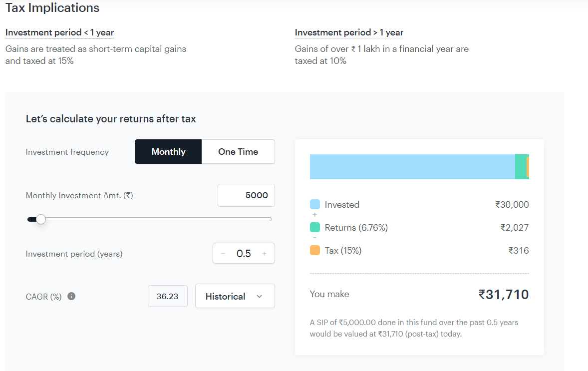This screenshot has height=371, width=588.
Task: Click the 'Returns (6.76%)' label
Action: click(x=356, y=228)
